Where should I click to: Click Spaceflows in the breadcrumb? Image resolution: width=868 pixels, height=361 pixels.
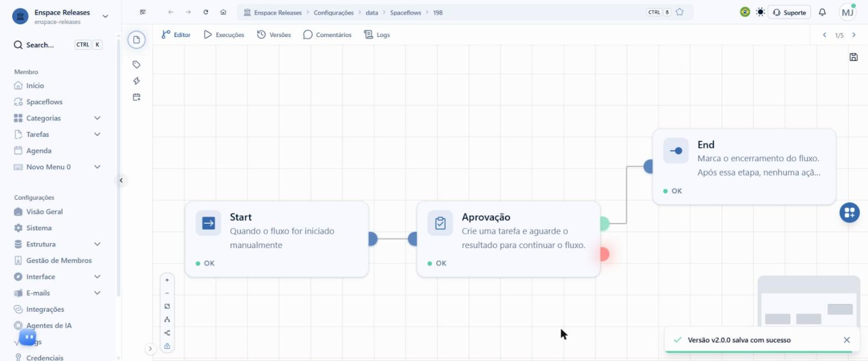[406, 12]
